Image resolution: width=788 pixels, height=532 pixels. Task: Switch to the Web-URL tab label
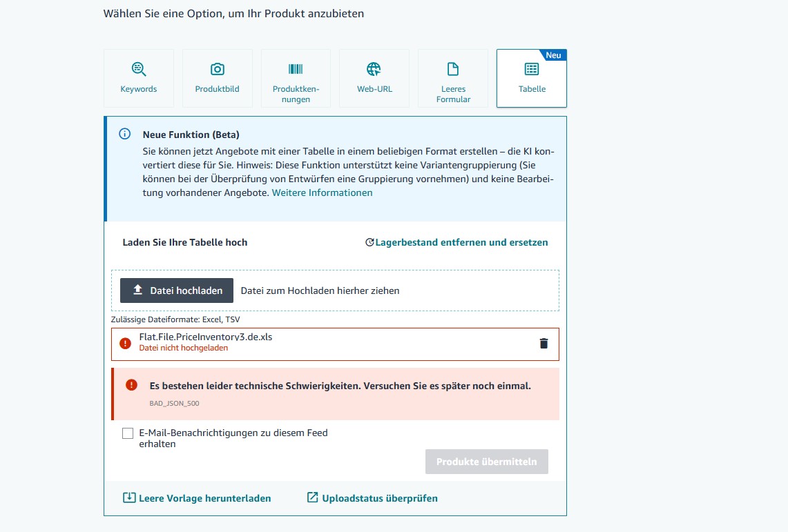374,89
